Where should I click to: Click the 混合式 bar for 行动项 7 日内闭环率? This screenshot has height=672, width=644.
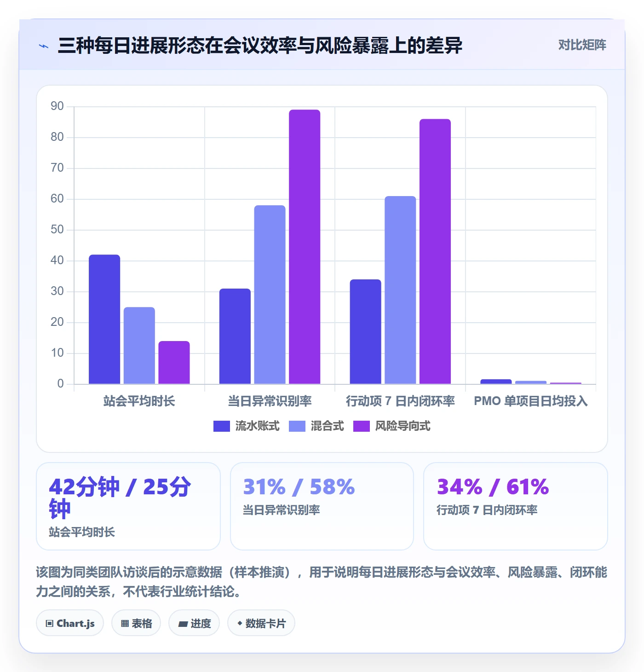tap(400, 290)
